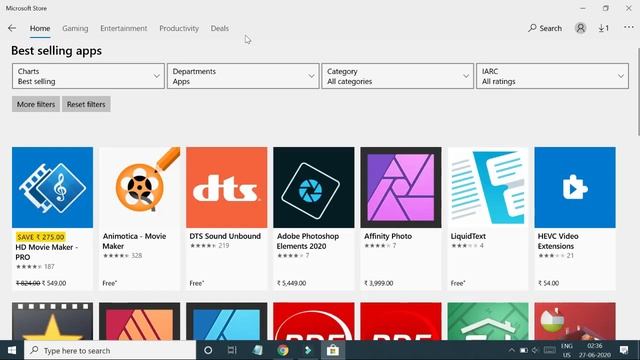Click the HEVC Video Extensions title
Viewport: 640px width, 360px height.
[x=558, y=241]
